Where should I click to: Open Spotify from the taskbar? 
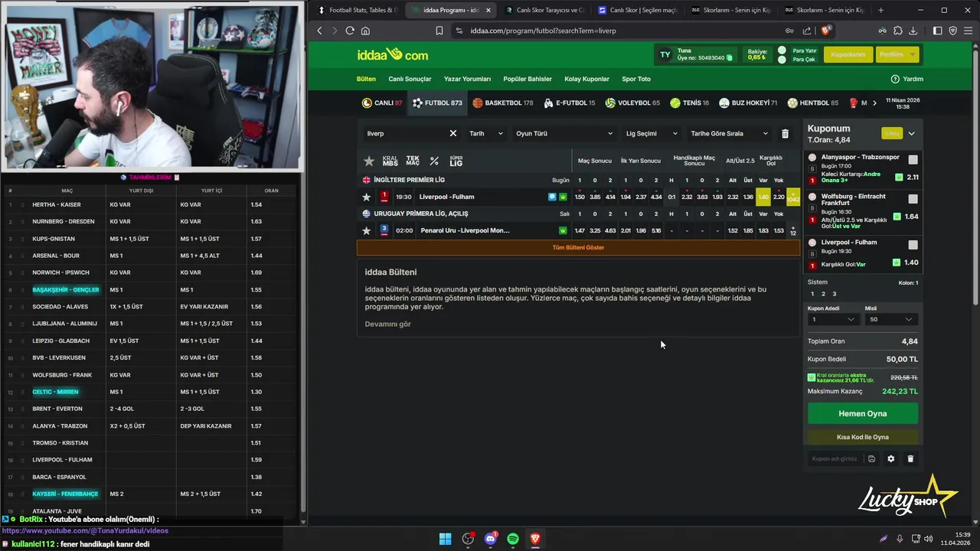[x=513, y=539]
